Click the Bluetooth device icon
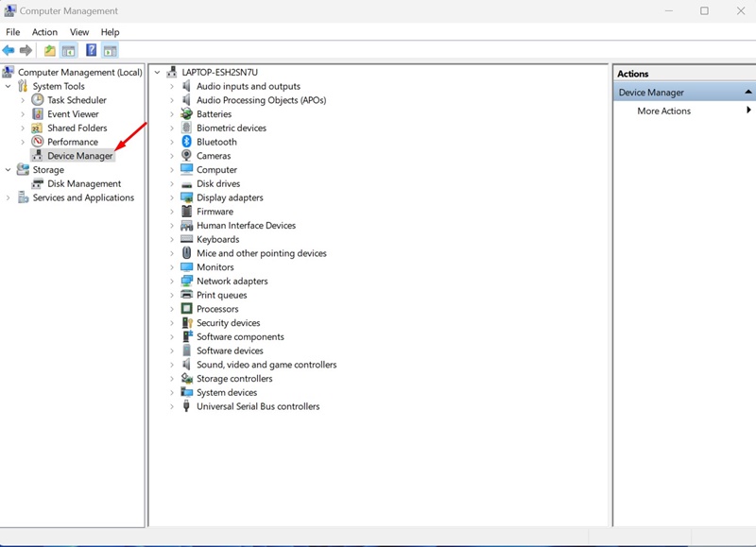The width and height of the screenshot is (756, 547). tap(186, 142)
